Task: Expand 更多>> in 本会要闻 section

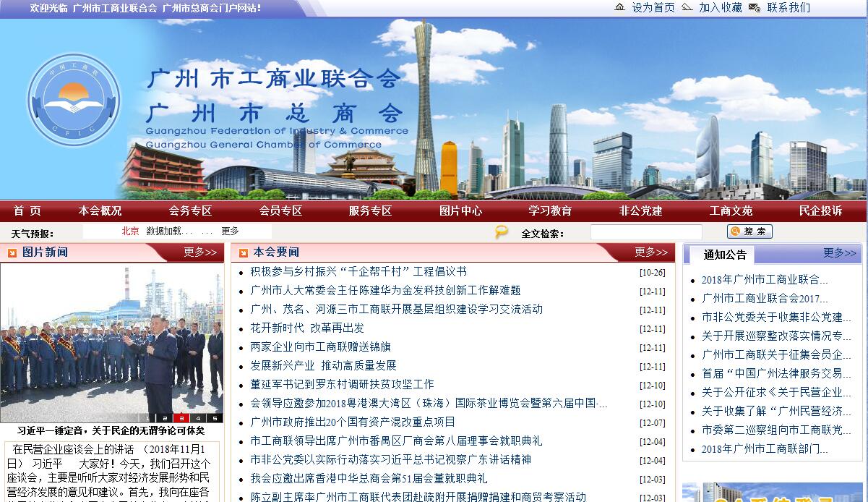Action: tap(650, 252)
